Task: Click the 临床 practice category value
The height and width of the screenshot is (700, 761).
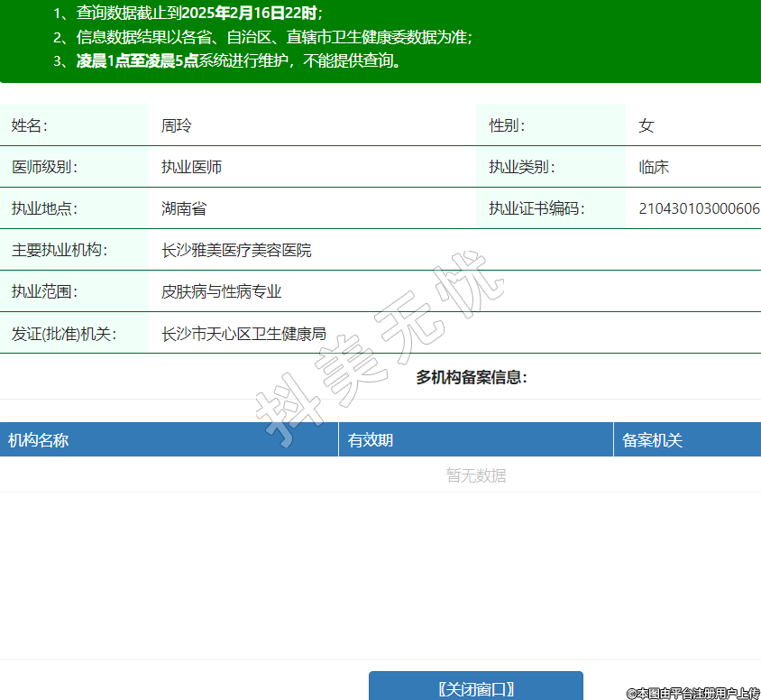Action: 654,167
